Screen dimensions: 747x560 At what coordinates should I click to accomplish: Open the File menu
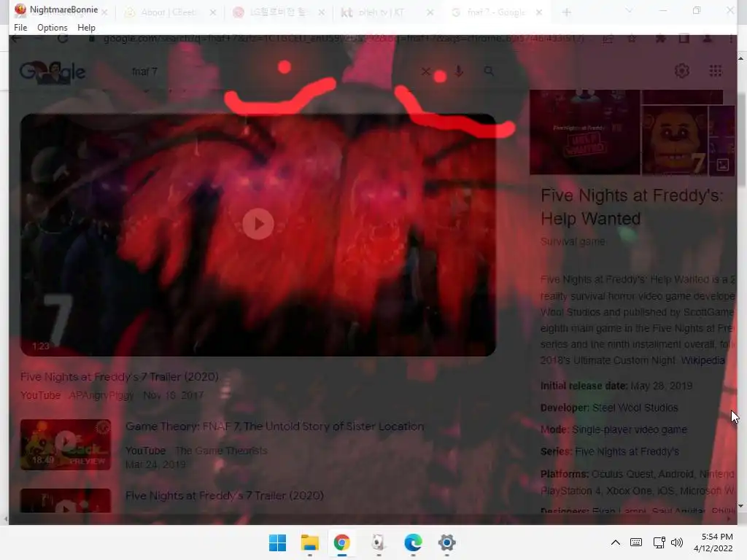point(20,28)
